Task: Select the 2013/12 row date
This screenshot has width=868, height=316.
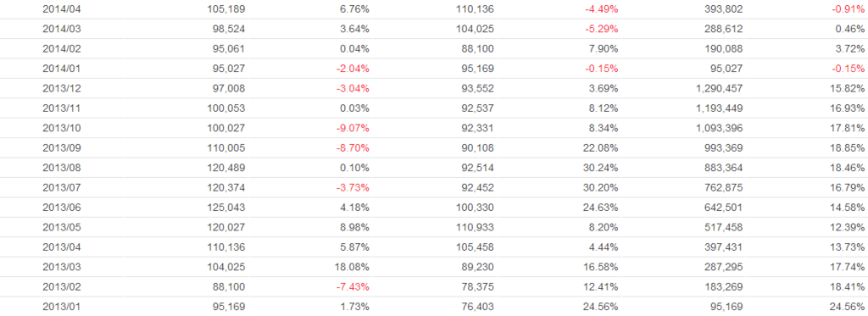Action: coord(61,89)
